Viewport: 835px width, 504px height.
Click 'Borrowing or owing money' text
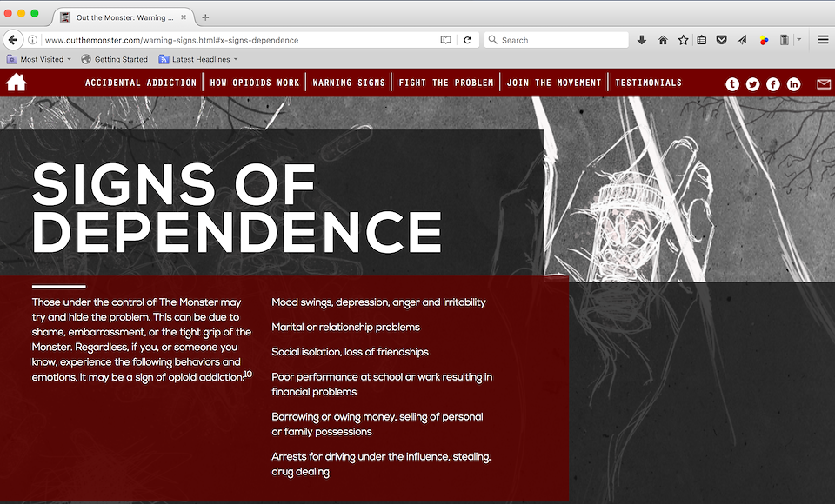tap(333, 417)
